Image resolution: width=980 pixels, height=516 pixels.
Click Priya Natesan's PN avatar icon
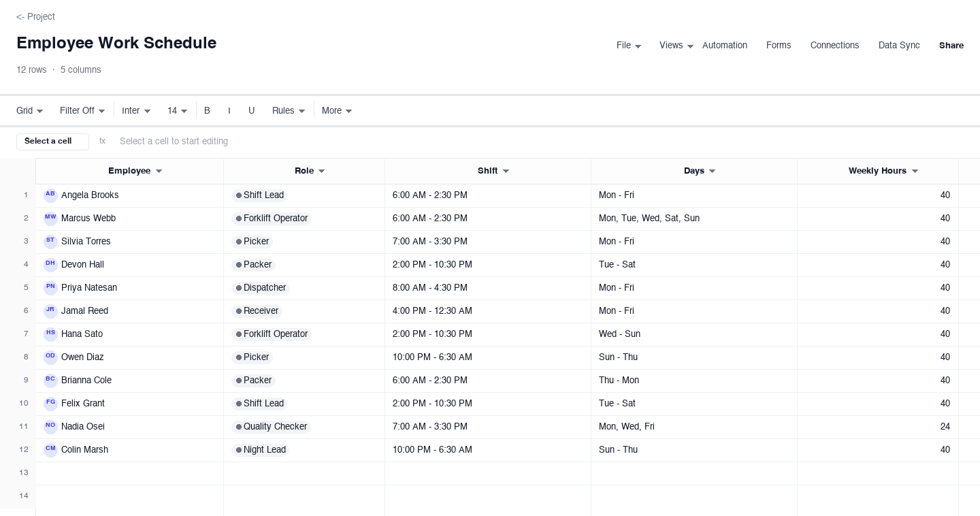click(50, 288)
